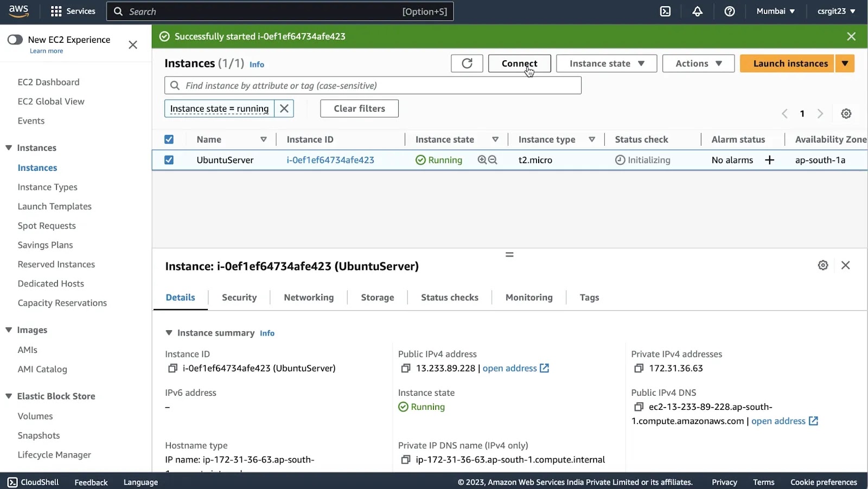Click the Info link beside Instances heading
This screenshot has width=868, height=489.
[x=257, y=65]
